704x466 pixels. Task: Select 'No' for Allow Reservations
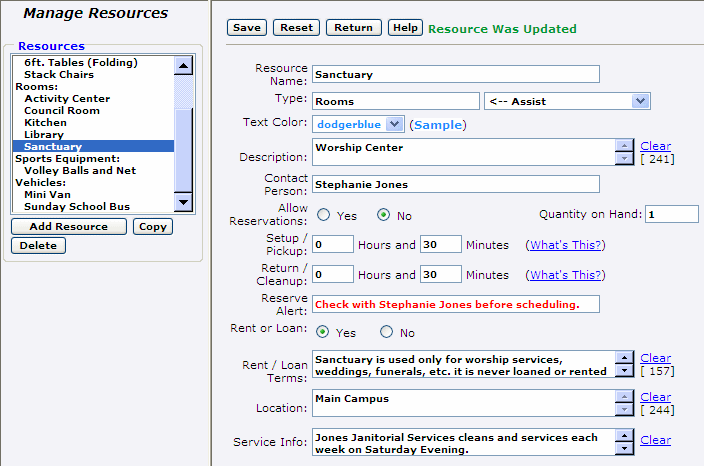tap(383, 215)
